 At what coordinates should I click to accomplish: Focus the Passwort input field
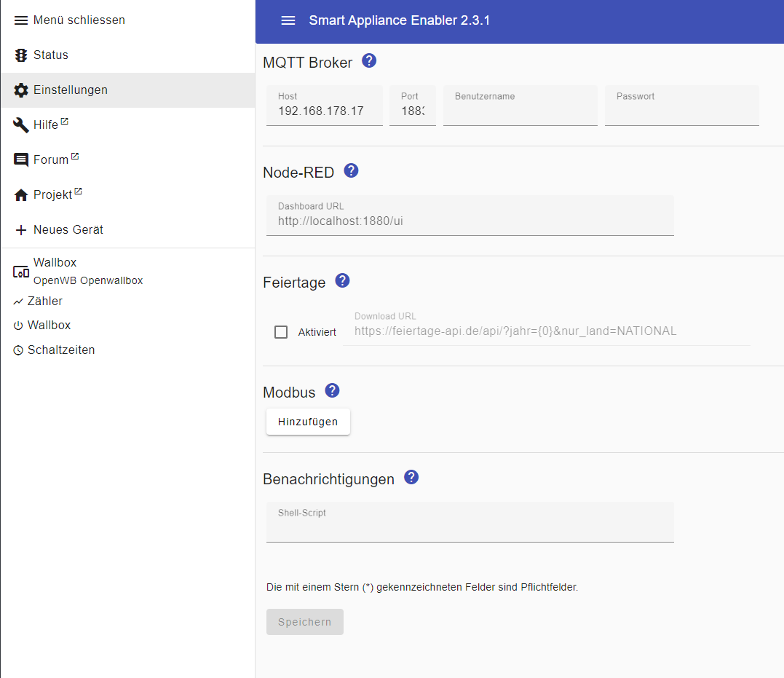tap(682, 106)
